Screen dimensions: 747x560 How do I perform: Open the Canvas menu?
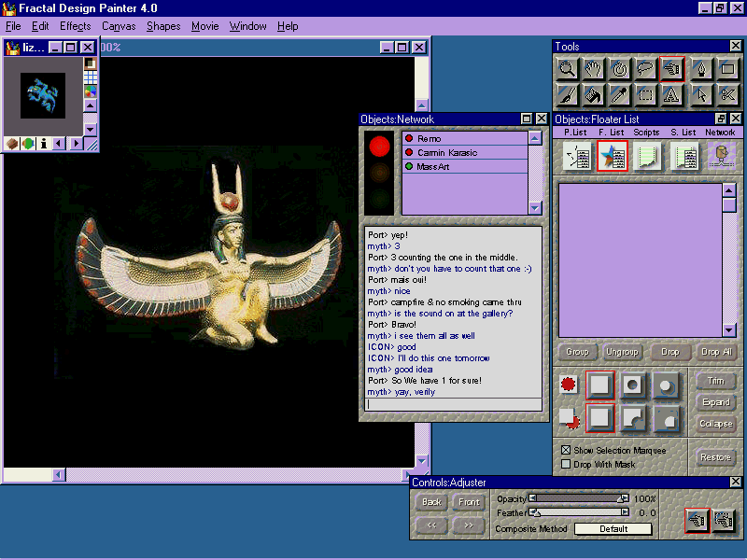(x=119, y=26)
